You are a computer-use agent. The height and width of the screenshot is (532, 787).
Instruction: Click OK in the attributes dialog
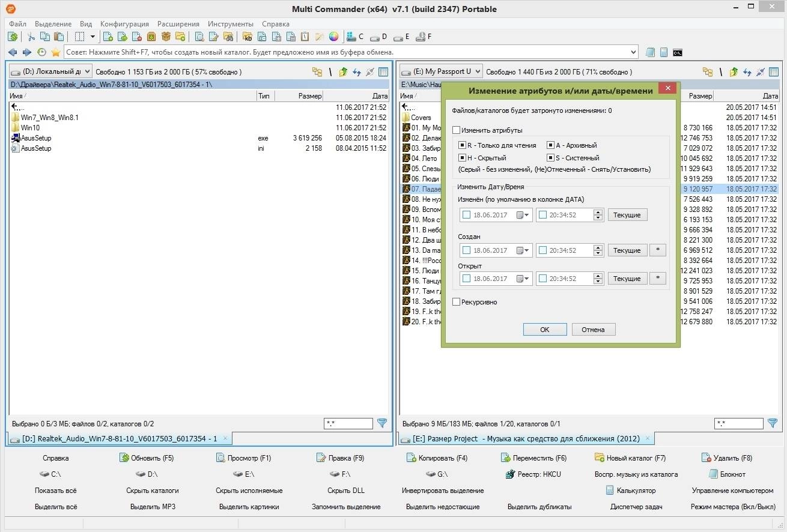point(545,329)
